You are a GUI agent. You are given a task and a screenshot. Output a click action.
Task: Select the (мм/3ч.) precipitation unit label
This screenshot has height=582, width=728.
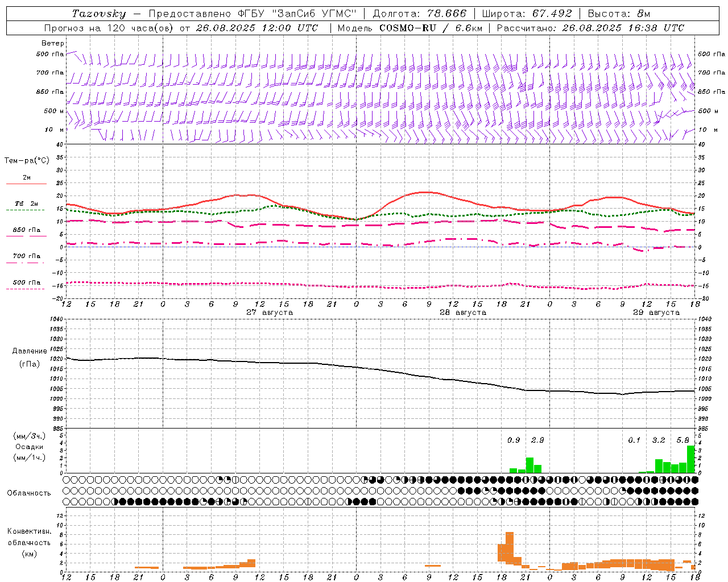click(x=30, y=436)
